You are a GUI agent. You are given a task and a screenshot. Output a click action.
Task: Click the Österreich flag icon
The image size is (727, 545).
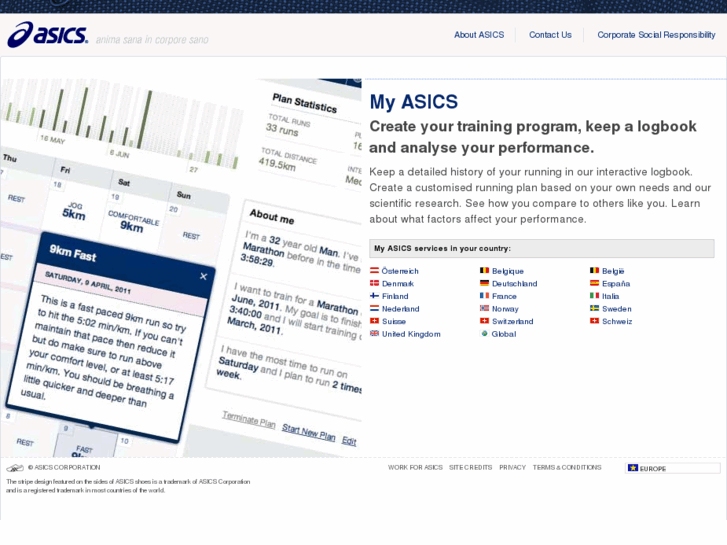tap(374, 270)
